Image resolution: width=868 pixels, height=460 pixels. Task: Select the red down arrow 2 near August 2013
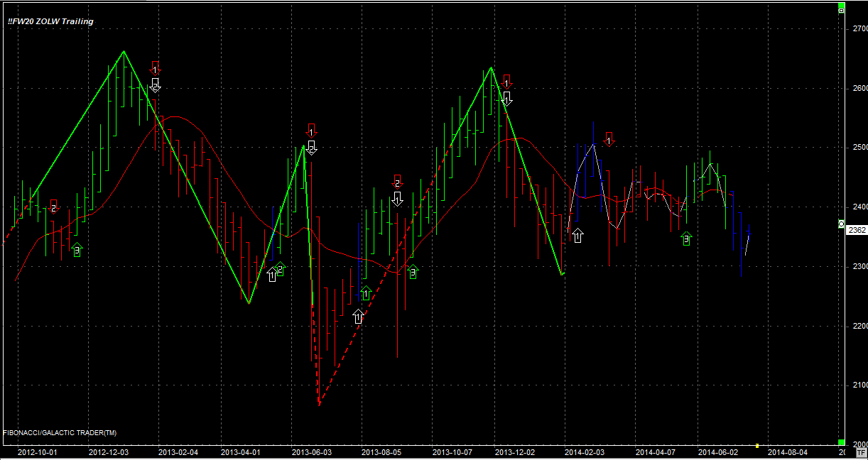pos(398,182)
